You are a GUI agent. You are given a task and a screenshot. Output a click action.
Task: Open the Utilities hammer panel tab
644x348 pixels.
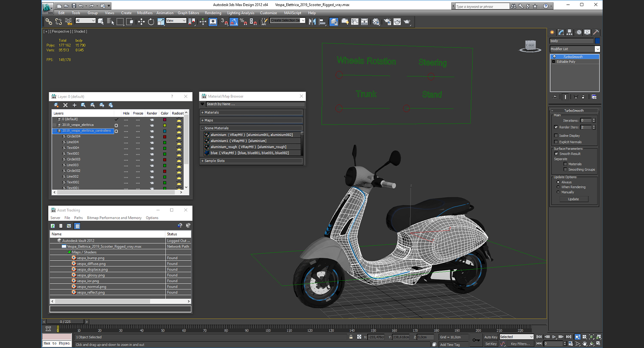(596, 32)
